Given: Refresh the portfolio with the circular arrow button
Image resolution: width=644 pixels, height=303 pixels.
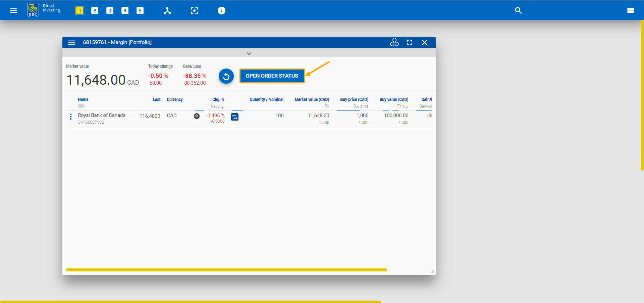Looking at the screenshot, I should tap(226, 76).
